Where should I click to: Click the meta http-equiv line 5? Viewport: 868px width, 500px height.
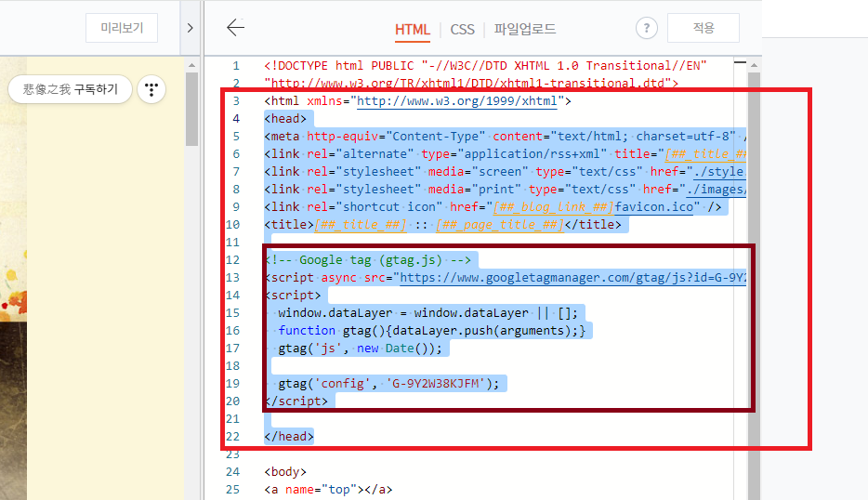coord(505,137)
